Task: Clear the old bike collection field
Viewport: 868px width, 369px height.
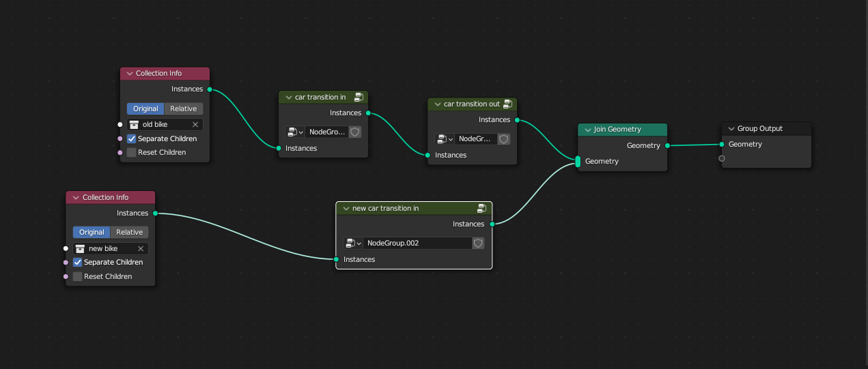Action: tap(195, 124)
